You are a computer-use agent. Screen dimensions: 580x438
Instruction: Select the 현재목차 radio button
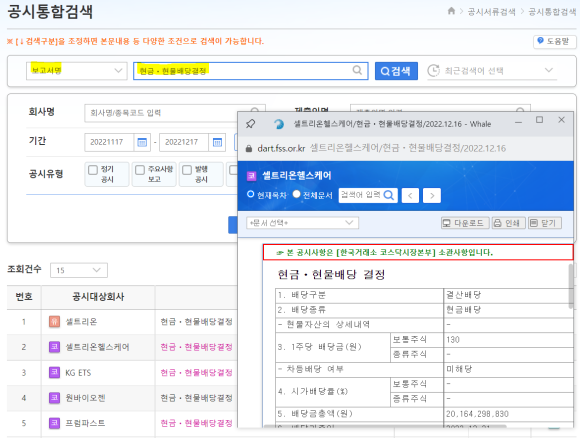[250, 194]
